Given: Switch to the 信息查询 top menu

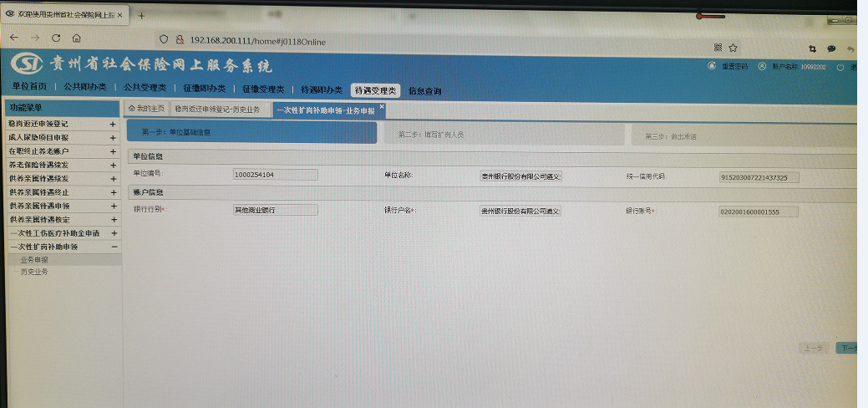Looking at the screenshot, I should click(424, 91).
